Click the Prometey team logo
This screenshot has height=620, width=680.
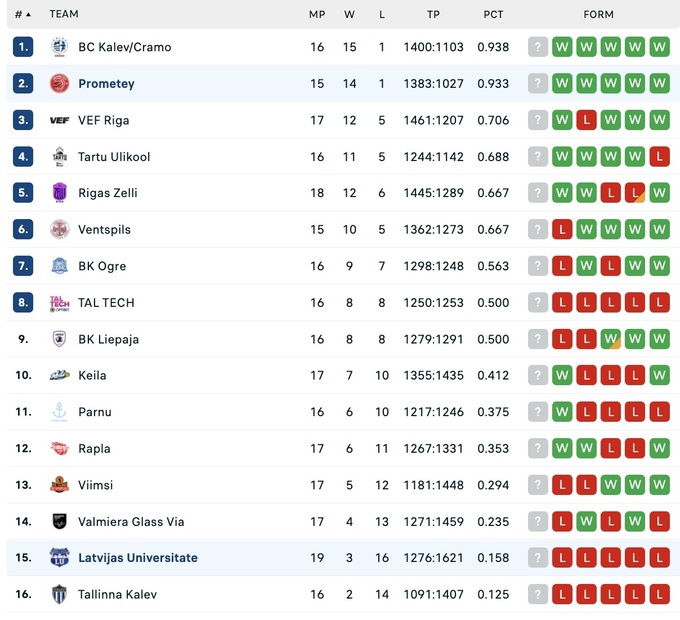(59, 84)
